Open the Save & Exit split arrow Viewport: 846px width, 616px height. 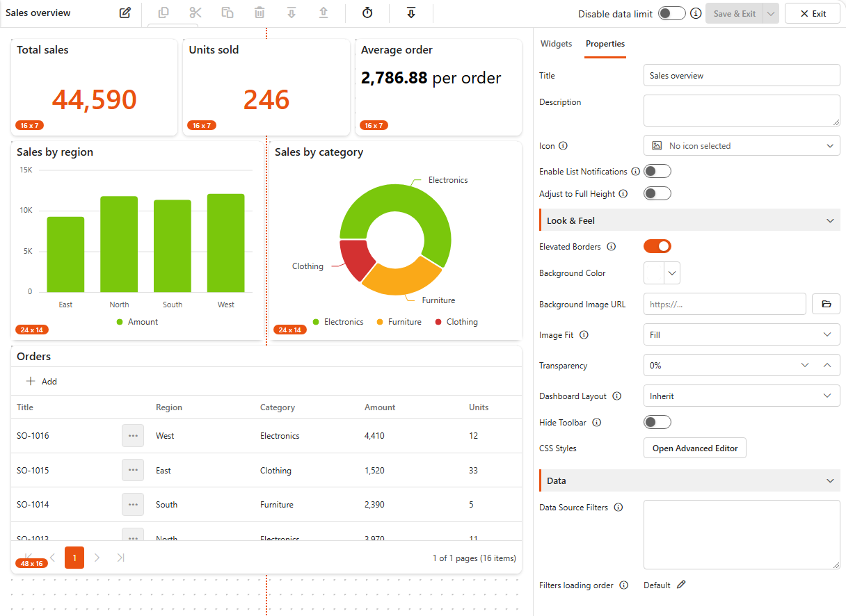pos(770,13)
